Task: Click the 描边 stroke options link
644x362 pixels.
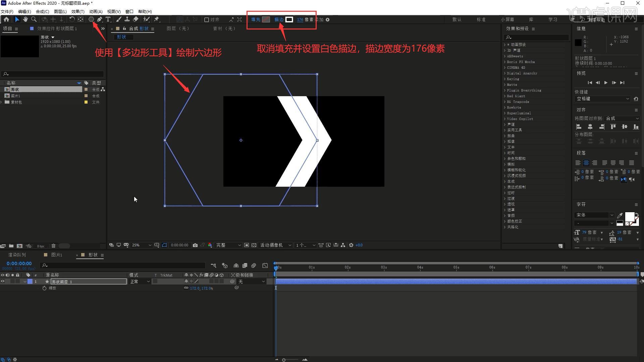Action: 279,20
